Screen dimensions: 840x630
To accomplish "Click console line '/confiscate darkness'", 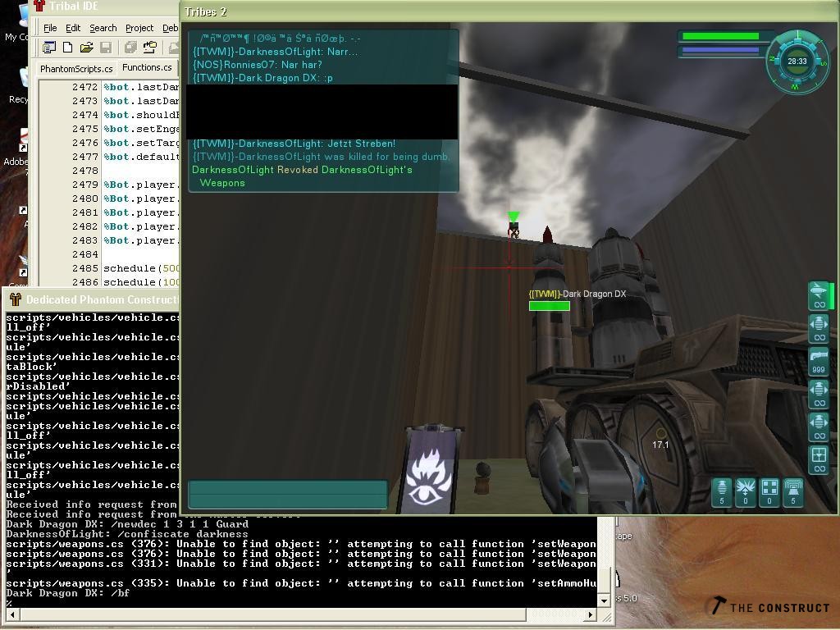I will pos(127,534).
